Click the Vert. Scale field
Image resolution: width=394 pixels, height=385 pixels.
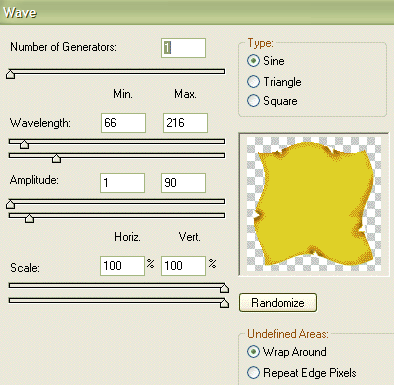click(183, 266)
